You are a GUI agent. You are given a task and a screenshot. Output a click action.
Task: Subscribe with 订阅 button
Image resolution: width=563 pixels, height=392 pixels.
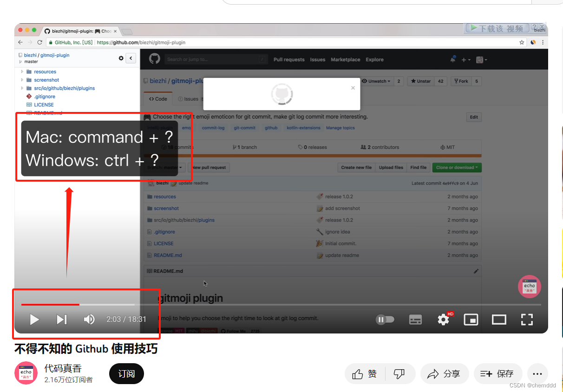pyautogui.click(x=126, y=374)
